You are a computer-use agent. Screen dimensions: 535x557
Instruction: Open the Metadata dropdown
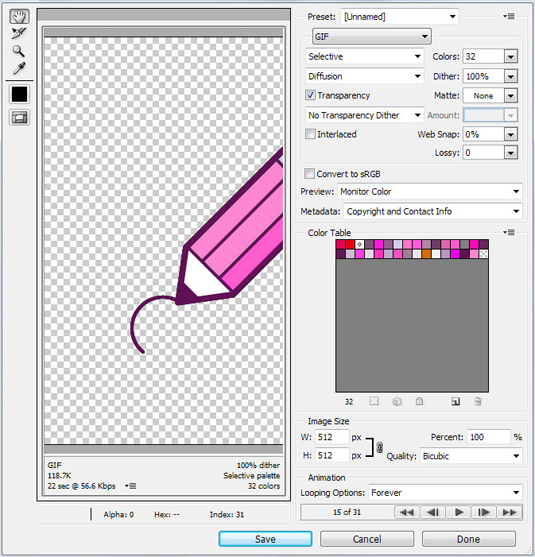(433, 211)
